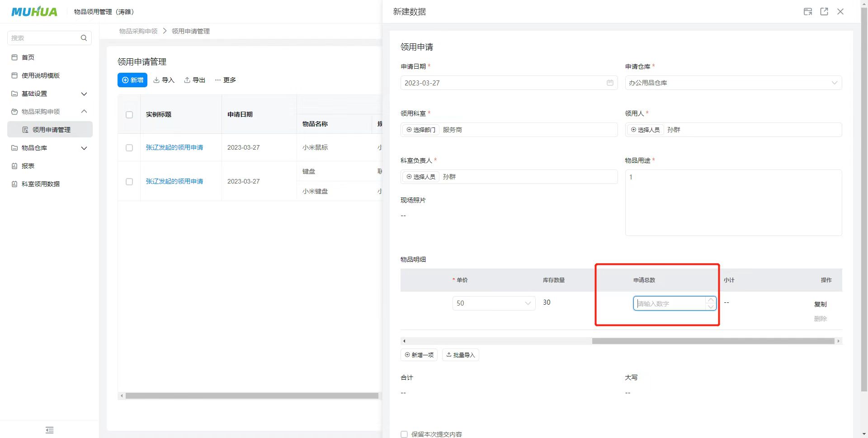Increase 申请总数 with the up stepper
The width and height of the screenshot is (868, 438).
711,300
